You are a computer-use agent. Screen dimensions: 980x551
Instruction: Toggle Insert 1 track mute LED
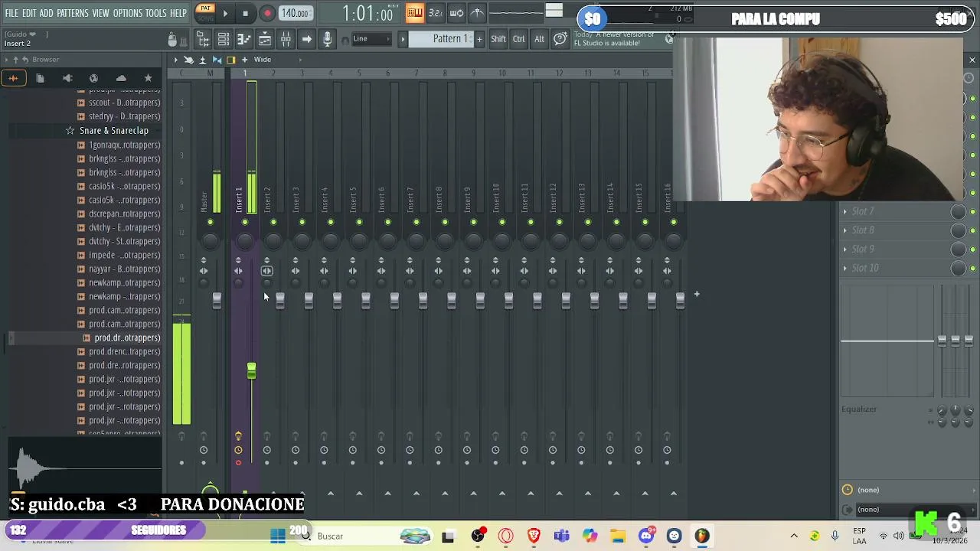pyautogui.click(x=245, y=223)
